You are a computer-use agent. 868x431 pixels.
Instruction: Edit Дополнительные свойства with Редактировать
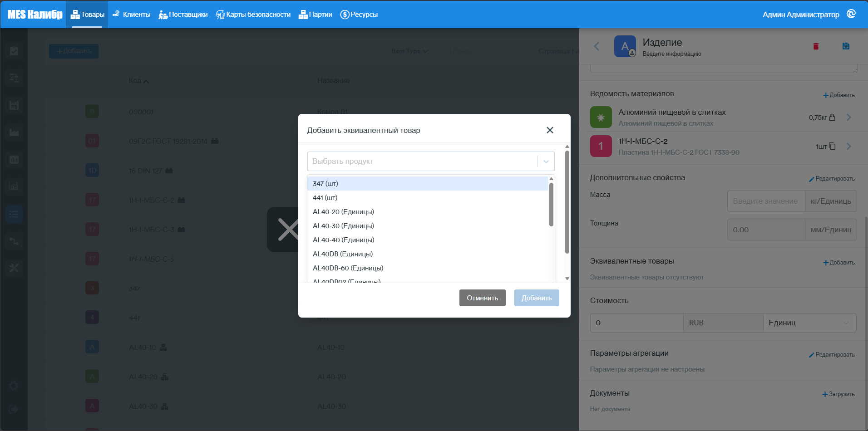pyautogui.click(x=832, y=179)
